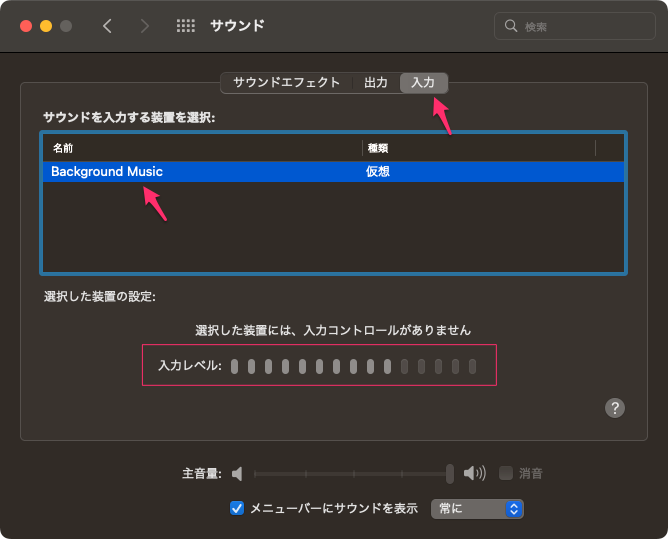Click the magnifier icon in search field
Viewport: 668px width, 539px height.
[512, 26]
